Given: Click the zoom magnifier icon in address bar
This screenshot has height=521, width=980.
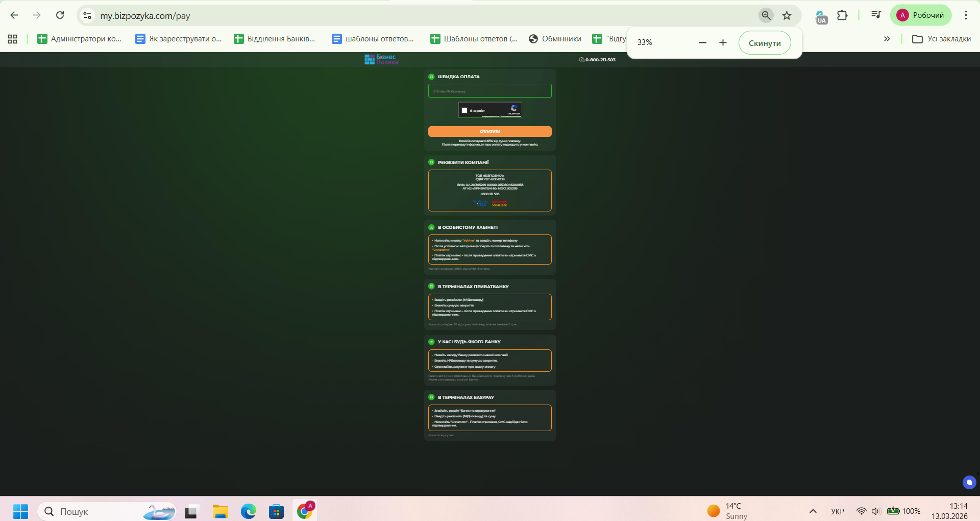Looking at the screenshot, I should pyautogui.click(x=766, y=15).
